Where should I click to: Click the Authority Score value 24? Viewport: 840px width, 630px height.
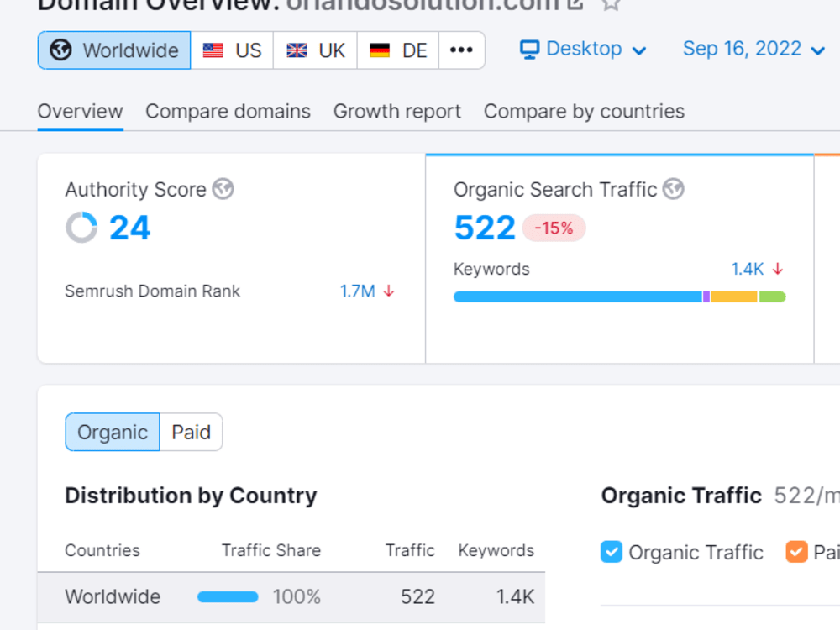coord(129,228)
